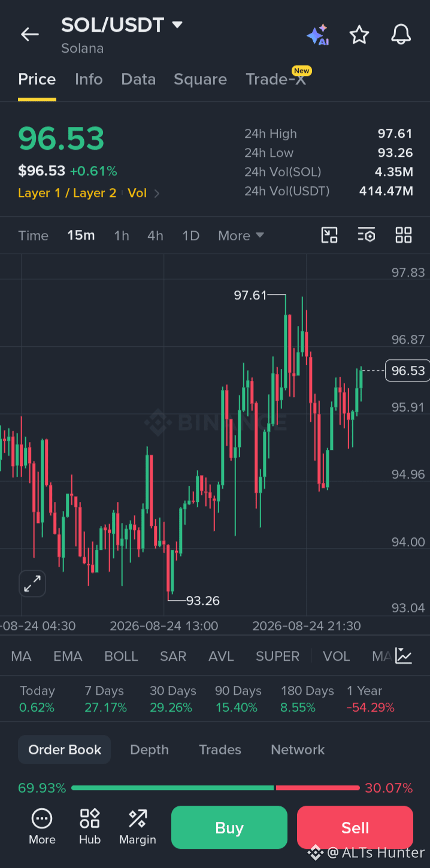The image size is (430, 868).
Task: Toggle the VOL indicator
Action: 336,656
